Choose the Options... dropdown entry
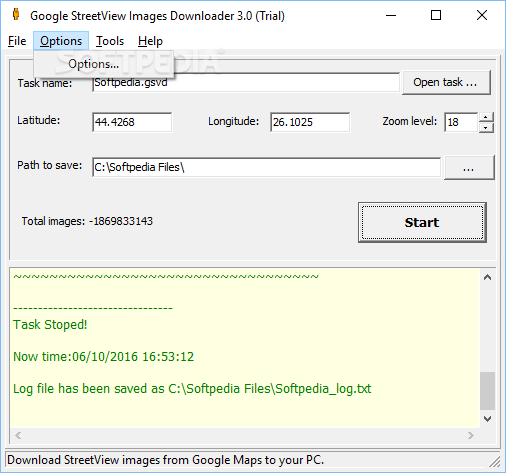The width and height of the screenshot is (506, 473). coord(104,64)
